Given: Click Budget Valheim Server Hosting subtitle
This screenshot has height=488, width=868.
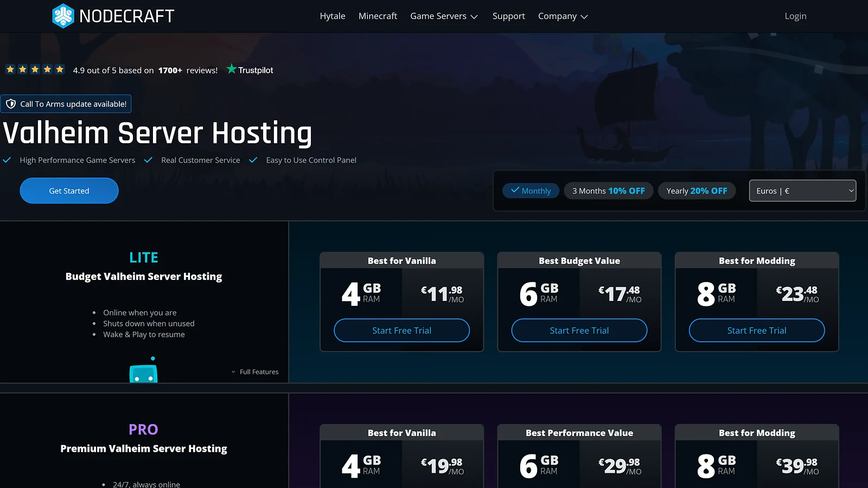Looking at the screenshot, I should [x=144, y=277].
